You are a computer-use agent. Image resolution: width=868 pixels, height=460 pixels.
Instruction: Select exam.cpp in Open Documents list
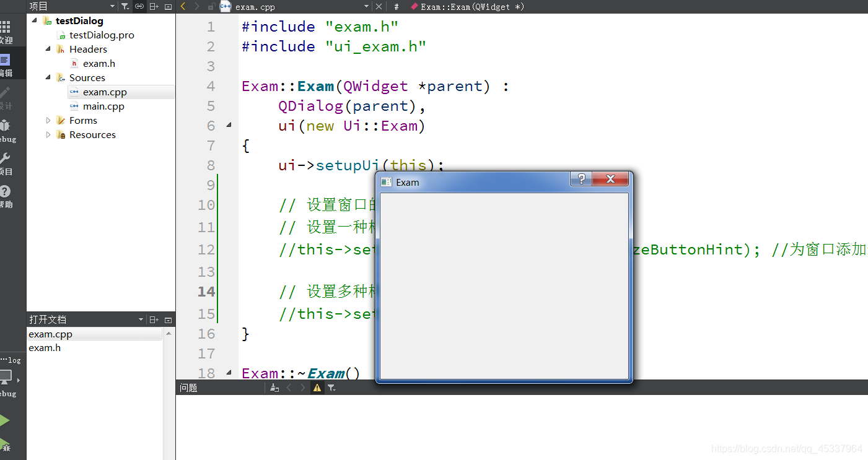tap(95, 334)
